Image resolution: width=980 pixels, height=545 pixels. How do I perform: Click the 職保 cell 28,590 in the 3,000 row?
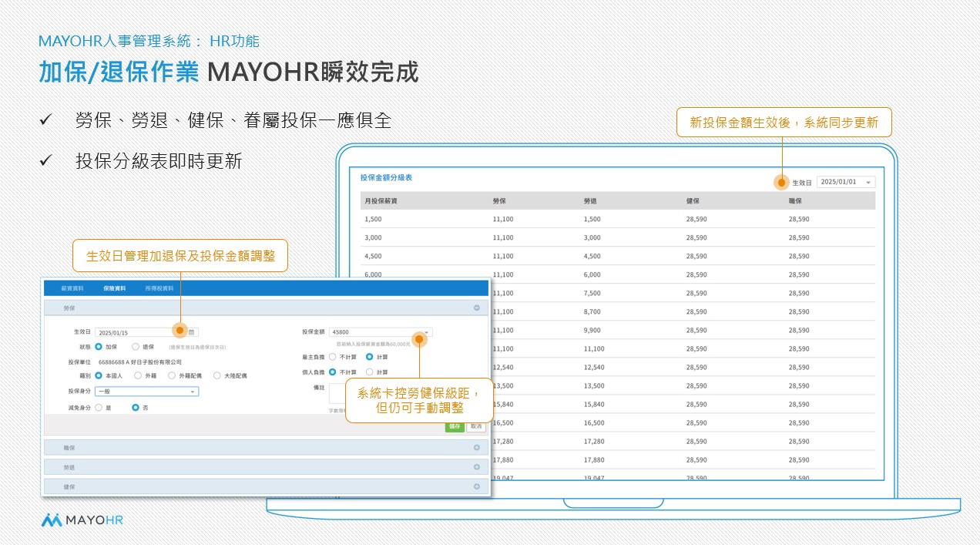click(x=799, y=237)
